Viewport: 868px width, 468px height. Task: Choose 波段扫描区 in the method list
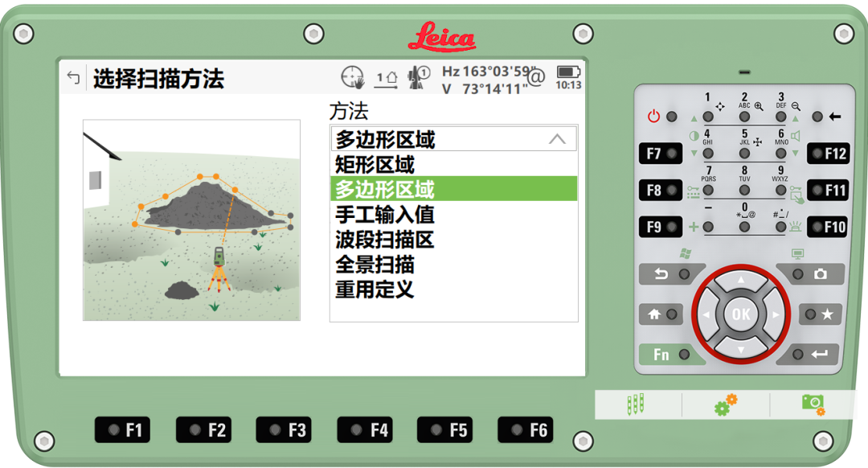coord(453,240)
